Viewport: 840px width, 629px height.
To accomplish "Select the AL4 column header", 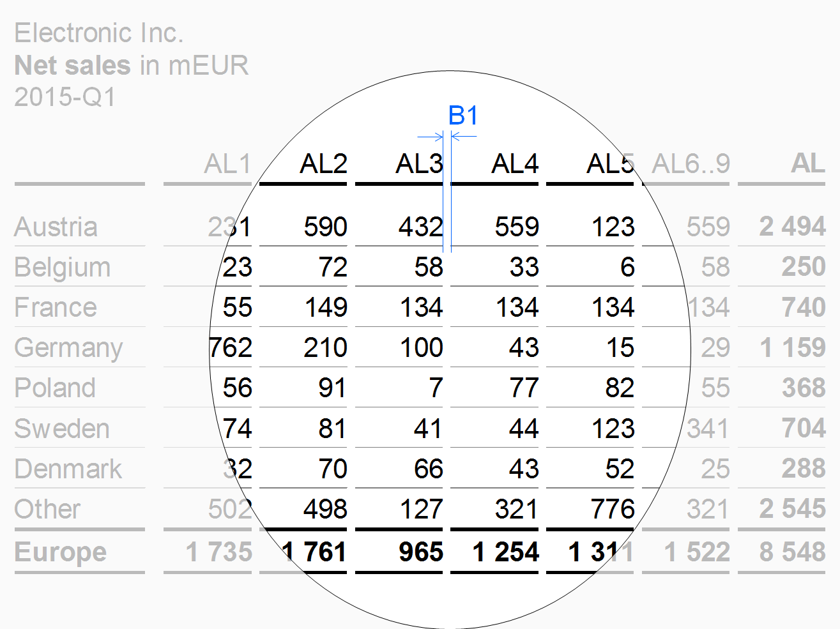I will point(515,164).
